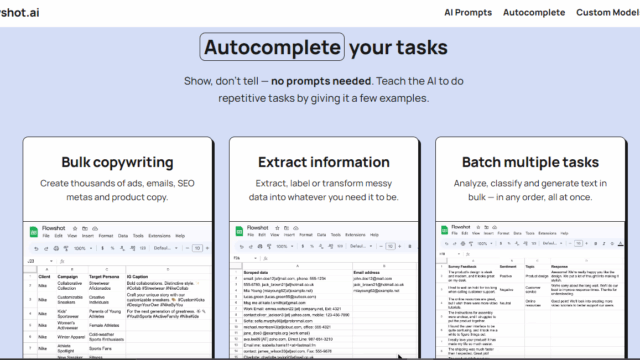Star the sheet in Batch multiple tasks card
Viewport: 640px width, 360px height.
[478, 227]
